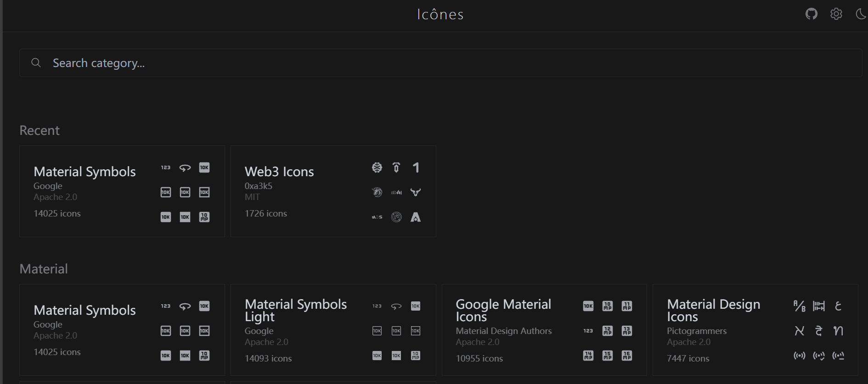Image resolution: width=868 pixels, height=384 pixels.
Task: Click the number 1 icon in Web3 Icons
Action: tap(416, 167)
